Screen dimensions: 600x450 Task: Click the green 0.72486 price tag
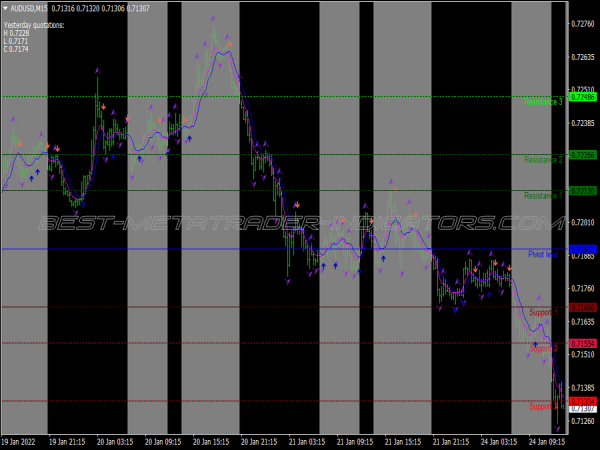[x=582, y=98]
